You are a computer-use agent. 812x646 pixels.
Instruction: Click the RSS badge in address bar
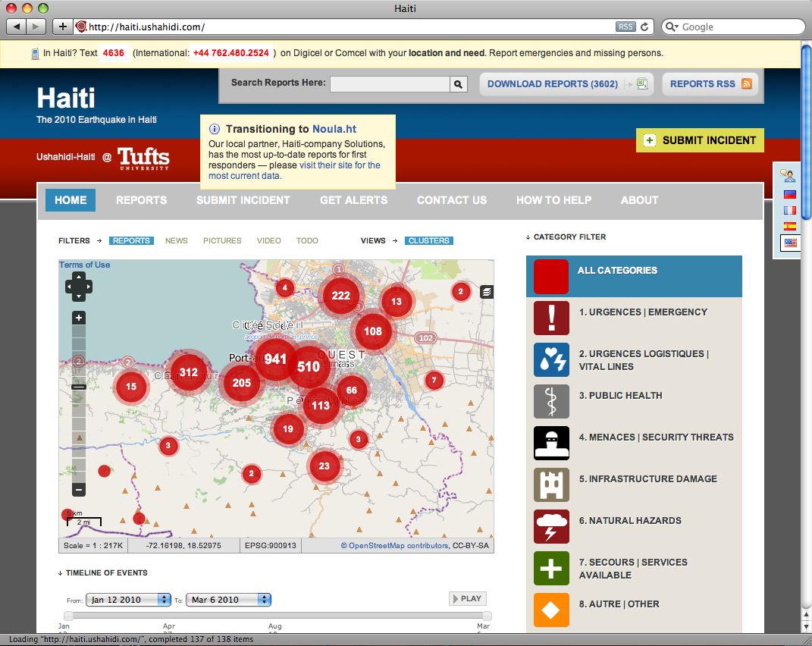click(625, 27)
